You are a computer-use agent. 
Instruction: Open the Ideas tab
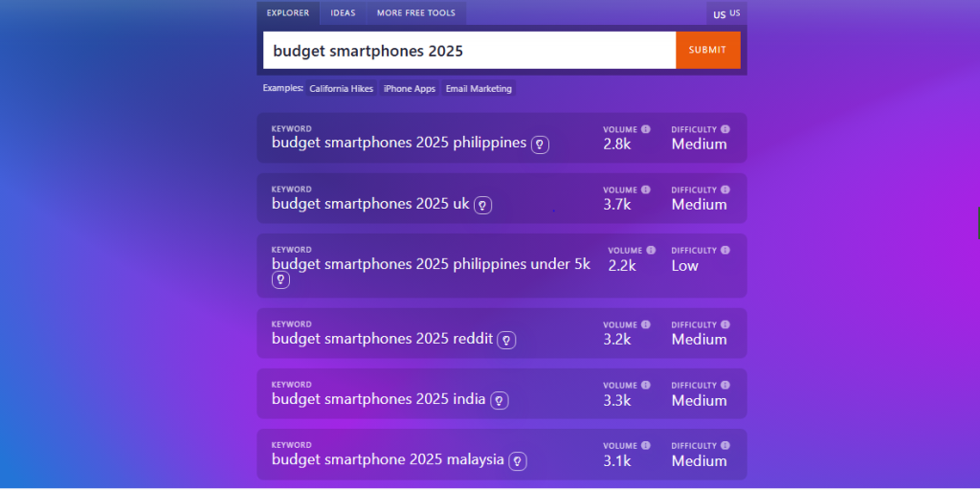click(343, 13)
